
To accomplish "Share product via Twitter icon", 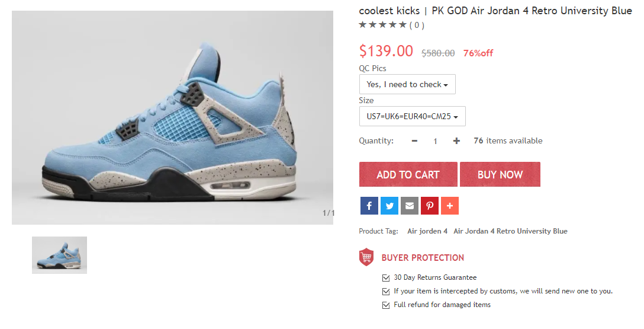I will click(389, 206).
